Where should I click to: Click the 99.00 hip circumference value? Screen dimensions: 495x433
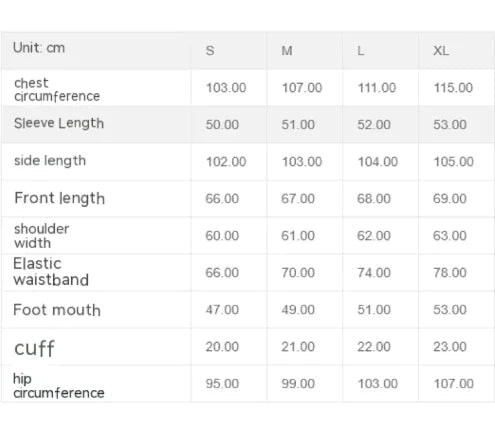pyautogui.click(x=298, y=384)
